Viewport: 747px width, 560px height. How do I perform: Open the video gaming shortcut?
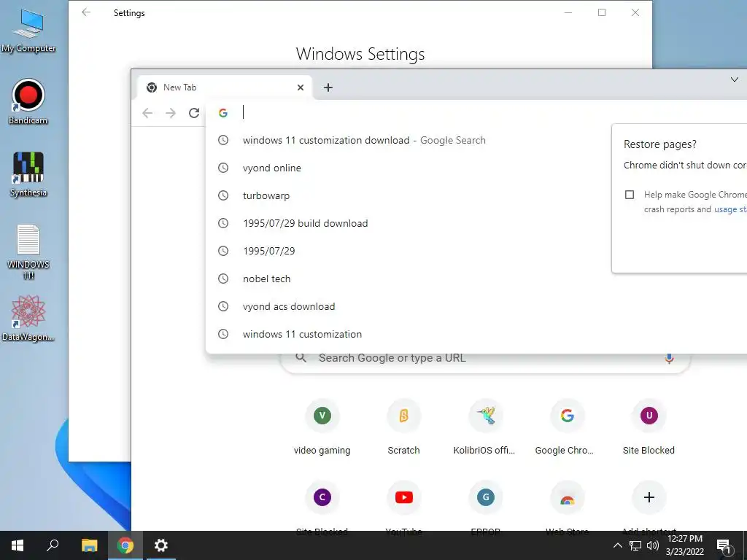pyautogui.click(x=322, y=427)
